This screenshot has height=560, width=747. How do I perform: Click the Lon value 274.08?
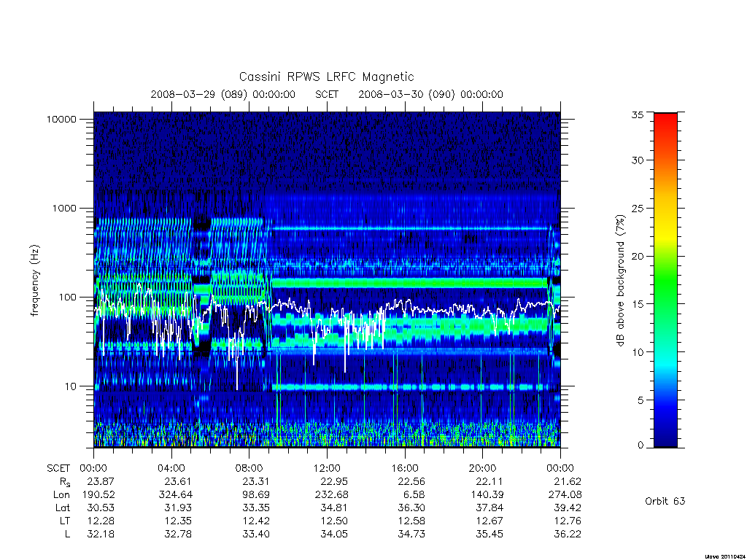565,495
